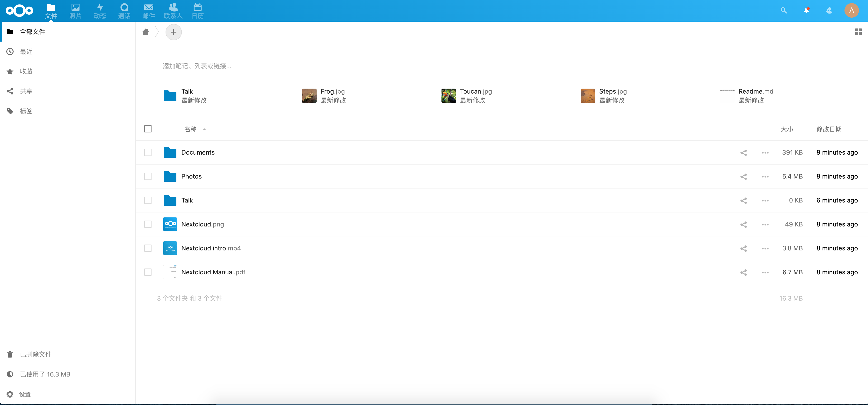Open Nextcloud intro.mp4 video
Screen dimensions: 868x405
[211, 248]
